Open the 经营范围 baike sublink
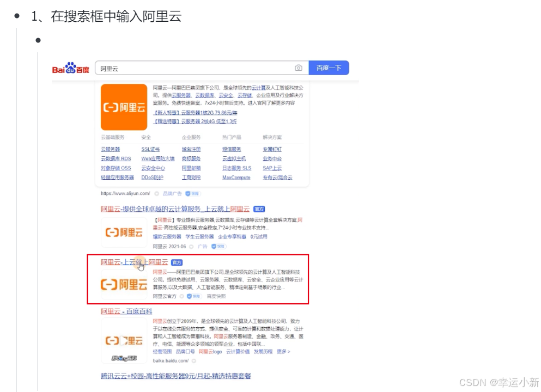The image size is (541, 392). (162, 351)
